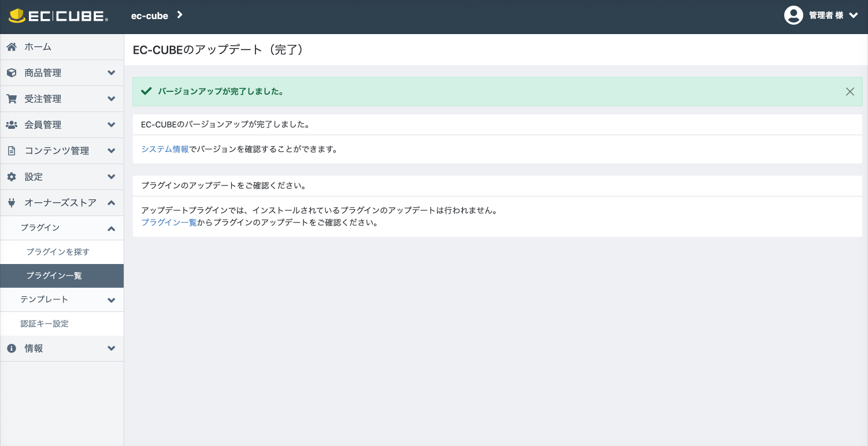Click the cube icon beside 商品管理

coord(12,73)
